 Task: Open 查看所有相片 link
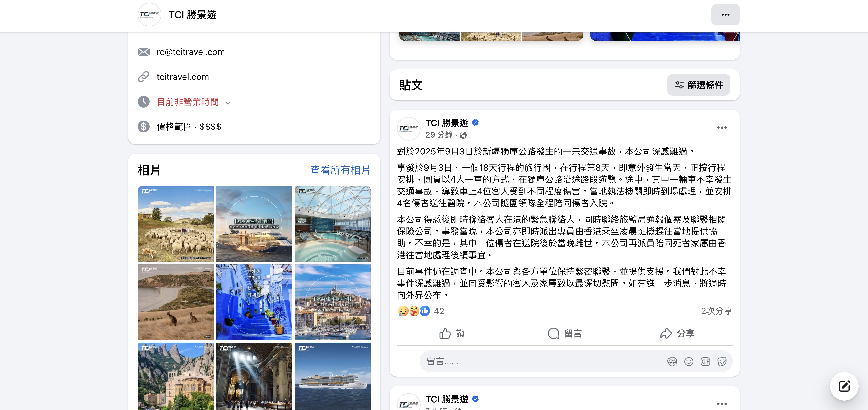[x=340, y=170]
